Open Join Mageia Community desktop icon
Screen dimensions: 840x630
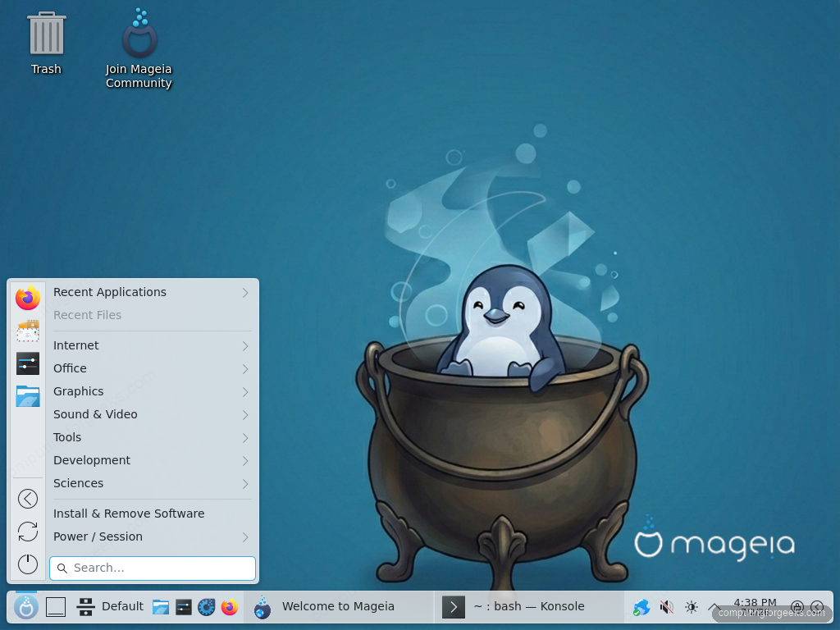139,48
